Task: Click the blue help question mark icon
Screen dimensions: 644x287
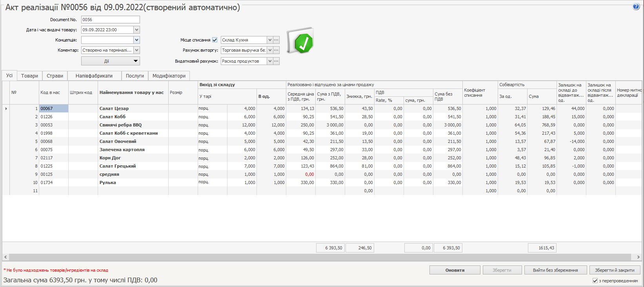Action: (636, 7)
